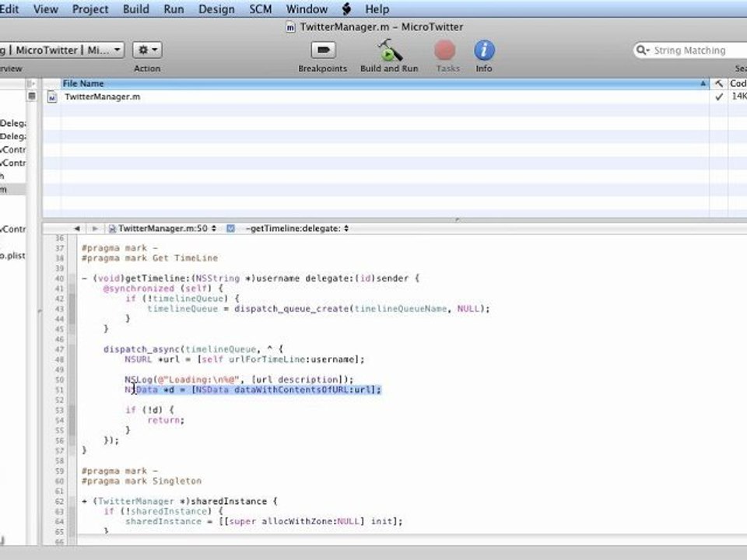The image size is (747, 560).
Task: Open the Build menu
Action: [135, 9]
